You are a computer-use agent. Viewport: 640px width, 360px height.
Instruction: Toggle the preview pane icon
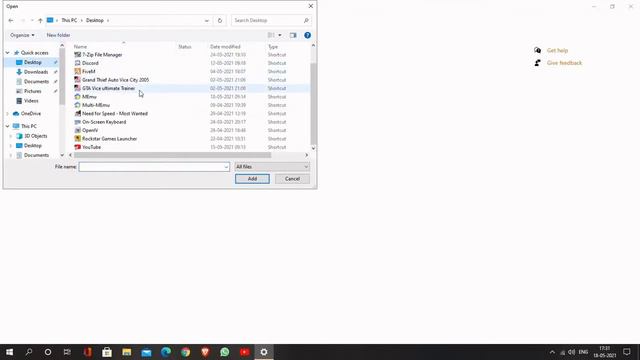tap(293, 35)
